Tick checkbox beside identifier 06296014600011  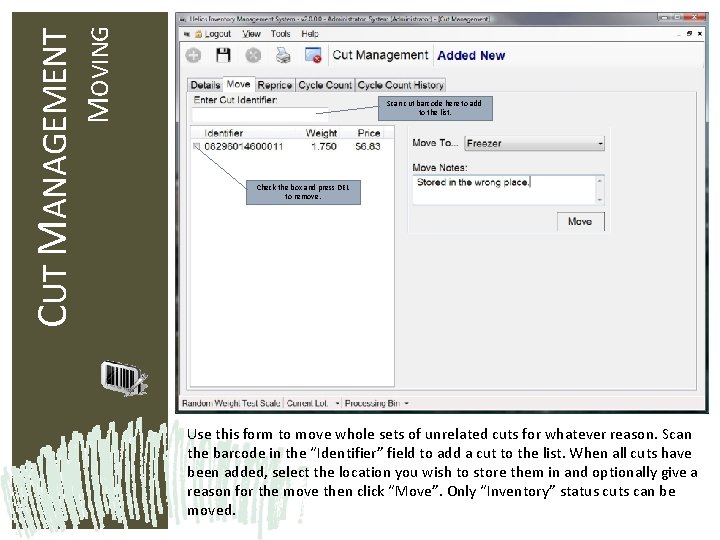click(x=197, y=146)
